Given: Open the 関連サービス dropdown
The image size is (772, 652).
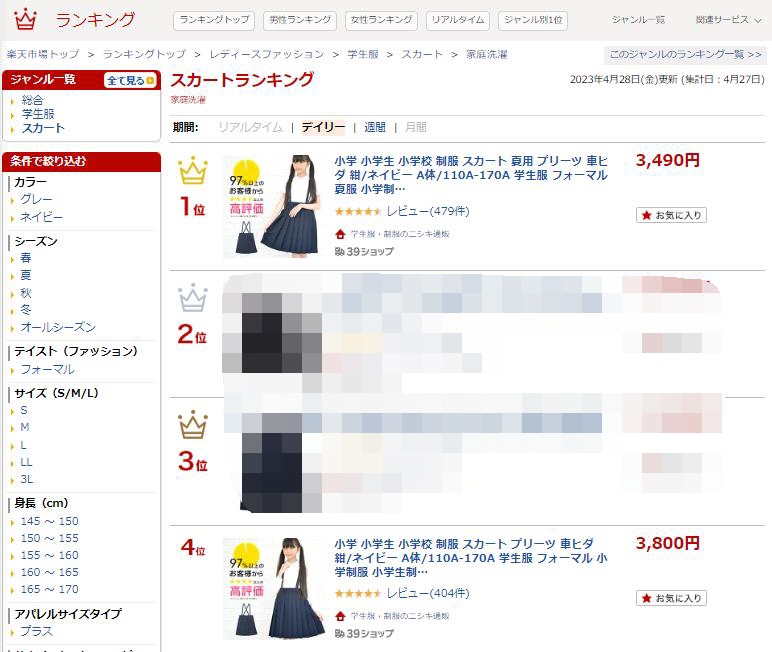Looking at the screenshot, I should 728,20.
